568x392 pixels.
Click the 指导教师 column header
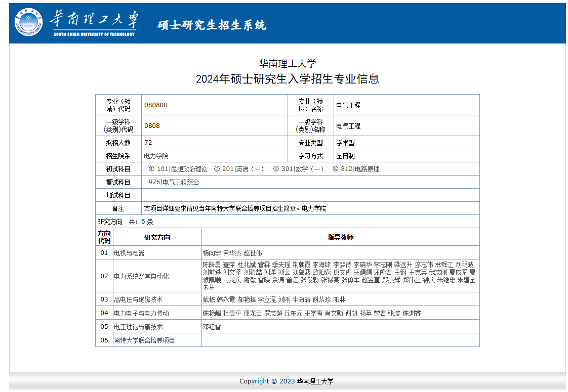click(x=341, y=237)
